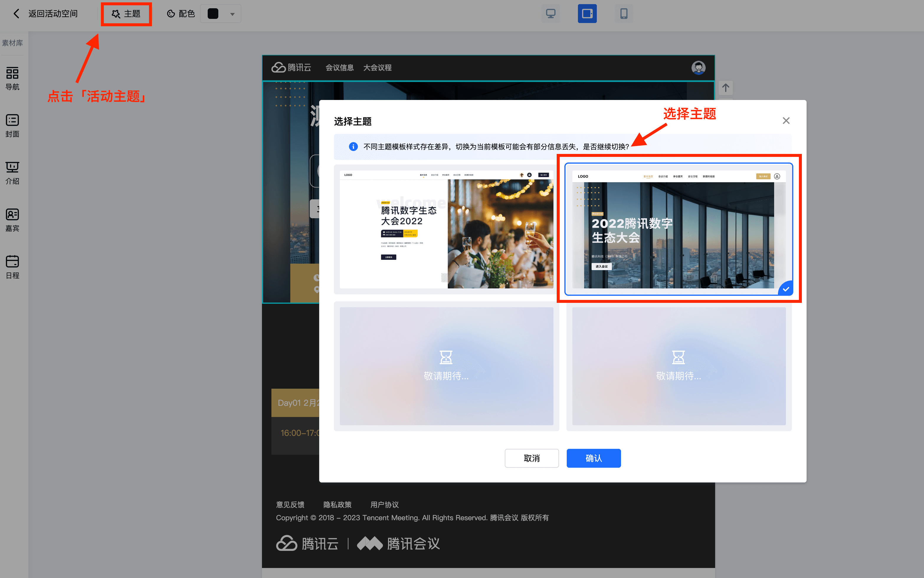Open the 介绍 introduction materials
The width and height of the screenshot is (924, 578).
click(12, 173)
